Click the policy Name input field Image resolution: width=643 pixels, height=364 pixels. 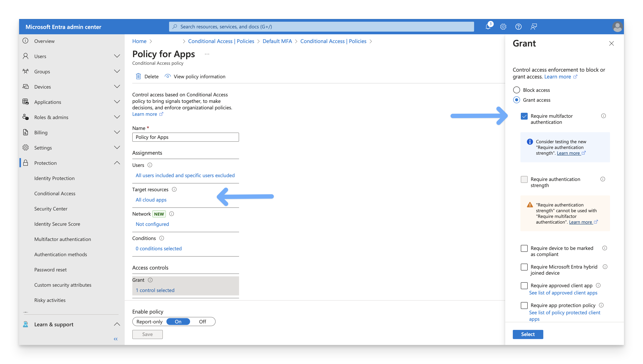click(x=185, y=137)
